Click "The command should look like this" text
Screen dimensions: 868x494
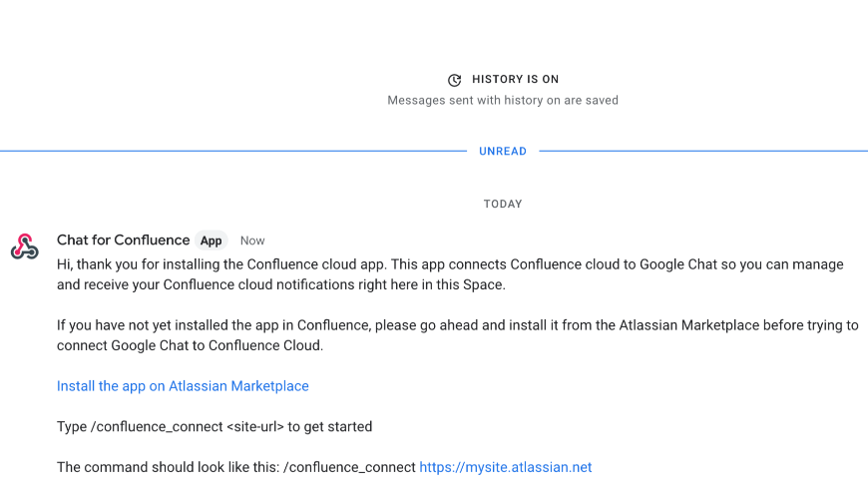[x=167, y=467]
